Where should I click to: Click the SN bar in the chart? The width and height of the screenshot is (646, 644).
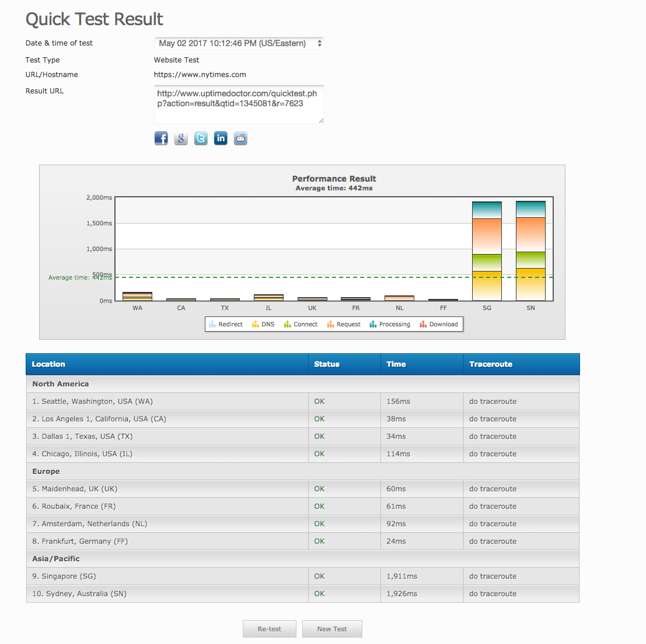coord(530,250)
